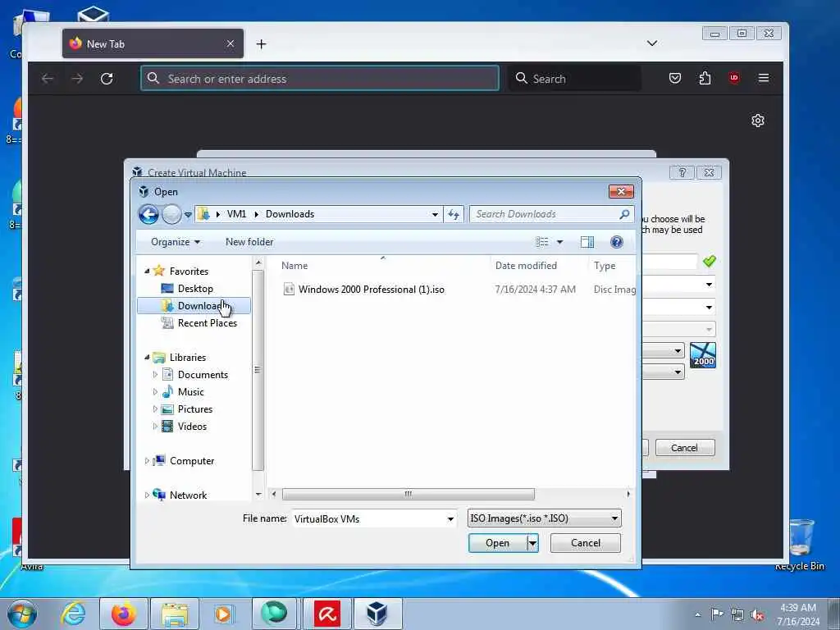
Task: Open the address path dropdown arrow
Action: point(435,214)
